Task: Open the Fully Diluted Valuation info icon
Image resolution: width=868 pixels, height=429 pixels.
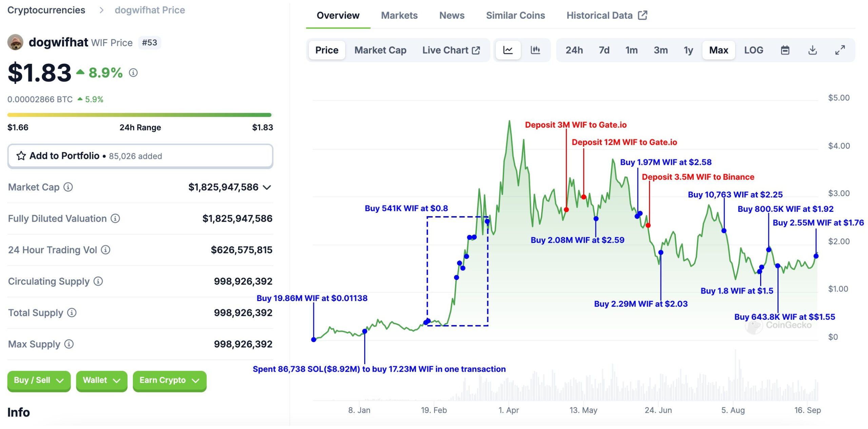Action: click(x=115, y=218)
